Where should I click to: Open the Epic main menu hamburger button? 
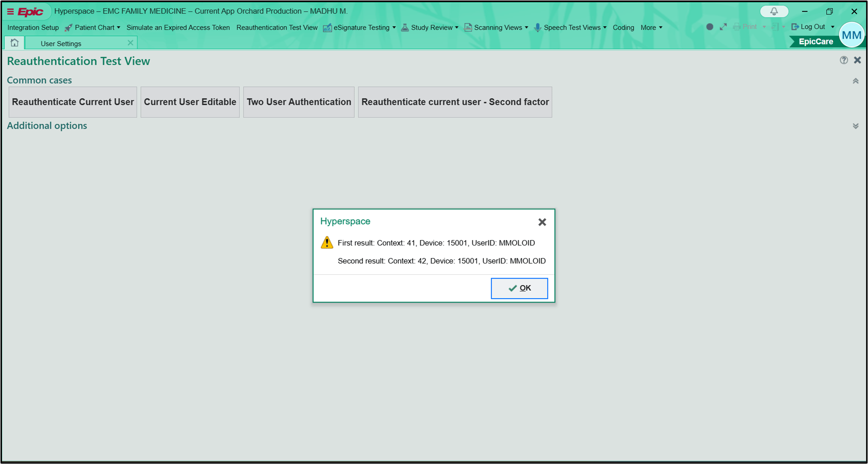coord(10,11)
